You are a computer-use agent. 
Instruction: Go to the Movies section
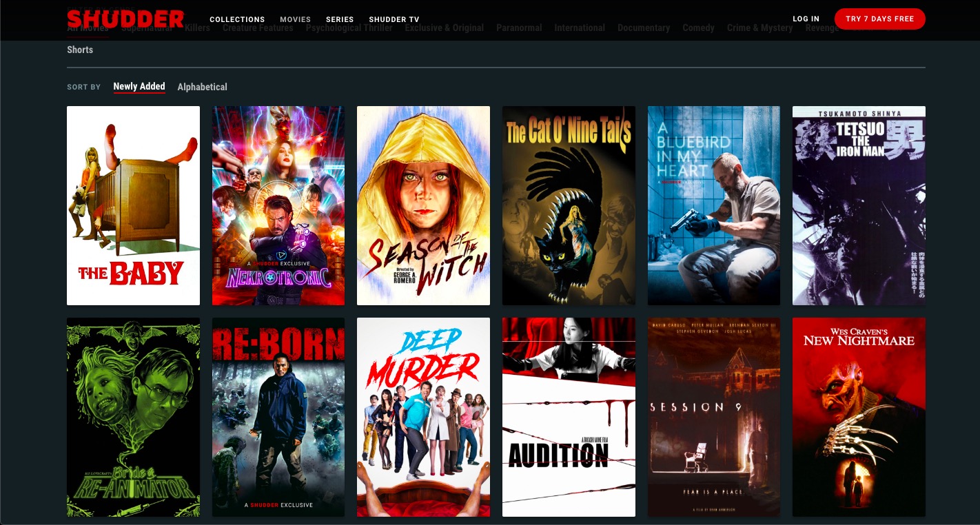(x=295, y=19)
